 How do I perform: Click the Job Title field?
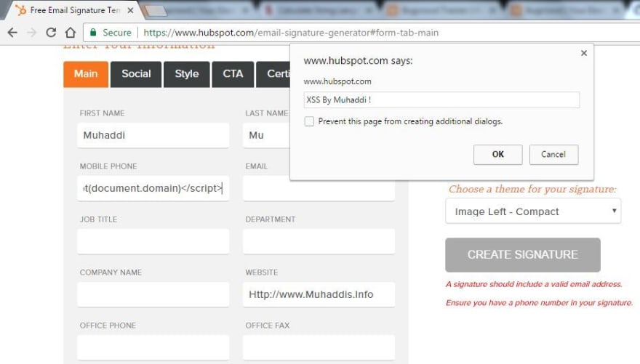pos(153,241)
